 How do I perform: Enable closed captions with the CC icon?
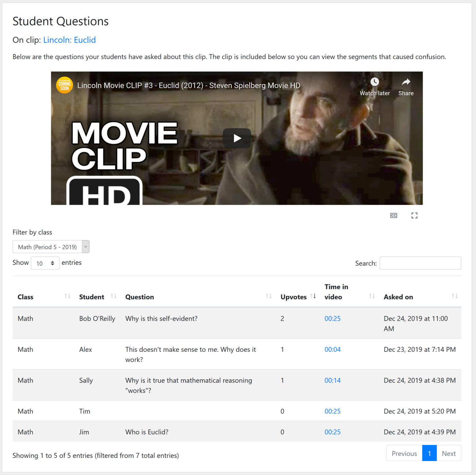[394, 215]
